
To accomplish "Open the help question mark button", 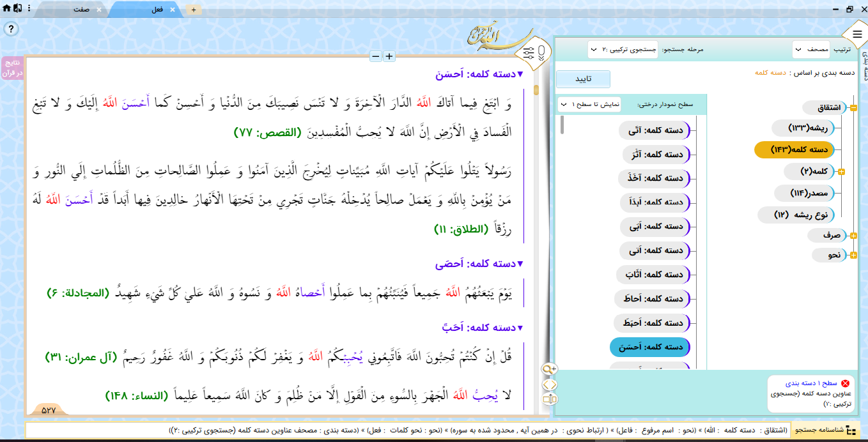I will (12, 29).
